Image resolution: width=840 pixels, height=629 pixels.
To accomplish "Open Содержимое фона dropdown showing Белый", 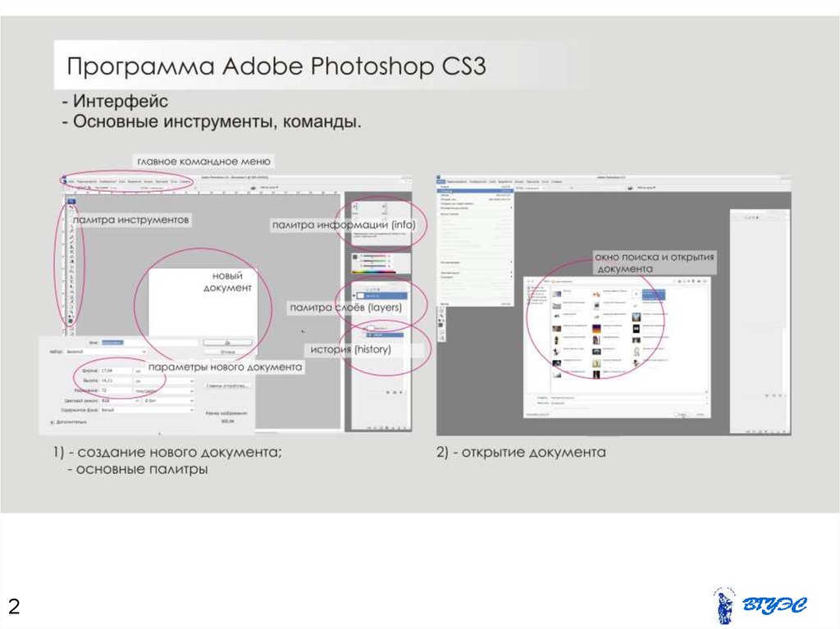I will click(148, 410).
